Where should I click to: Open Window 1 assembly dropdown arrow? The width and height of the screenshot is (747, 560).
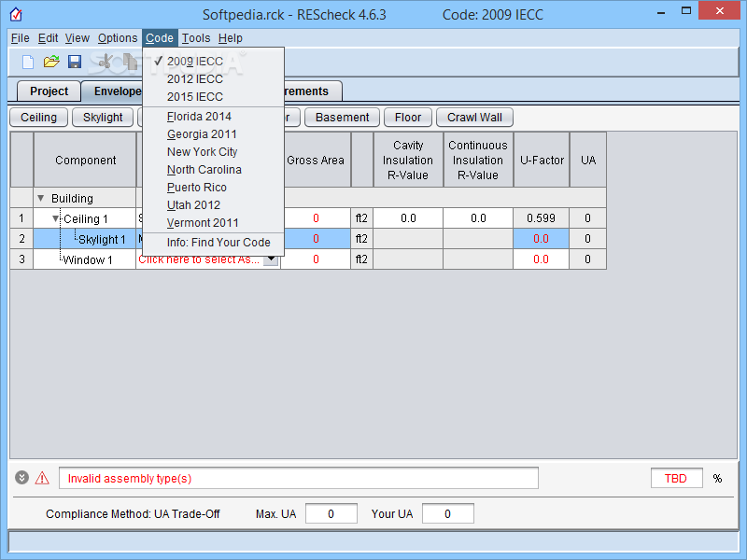(x=271, y=259)
